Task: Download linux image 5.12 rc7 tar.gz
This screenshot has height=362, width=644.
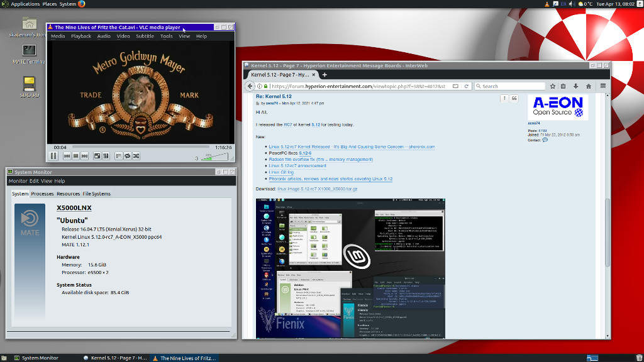Action: coord(317,189)
